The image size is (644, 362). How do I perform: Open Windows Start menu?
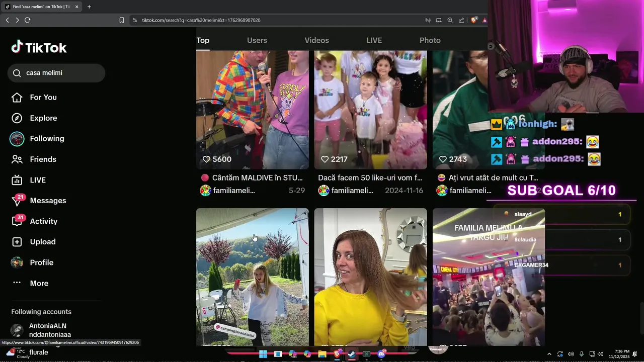[x=263, y=354]
